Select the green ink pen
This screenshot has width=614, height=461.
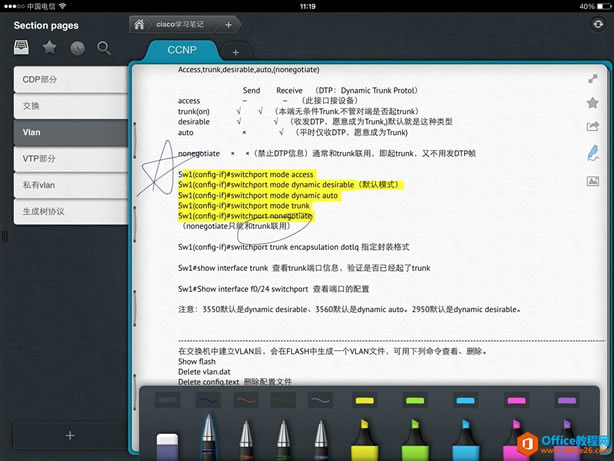(x=284, y=439)
